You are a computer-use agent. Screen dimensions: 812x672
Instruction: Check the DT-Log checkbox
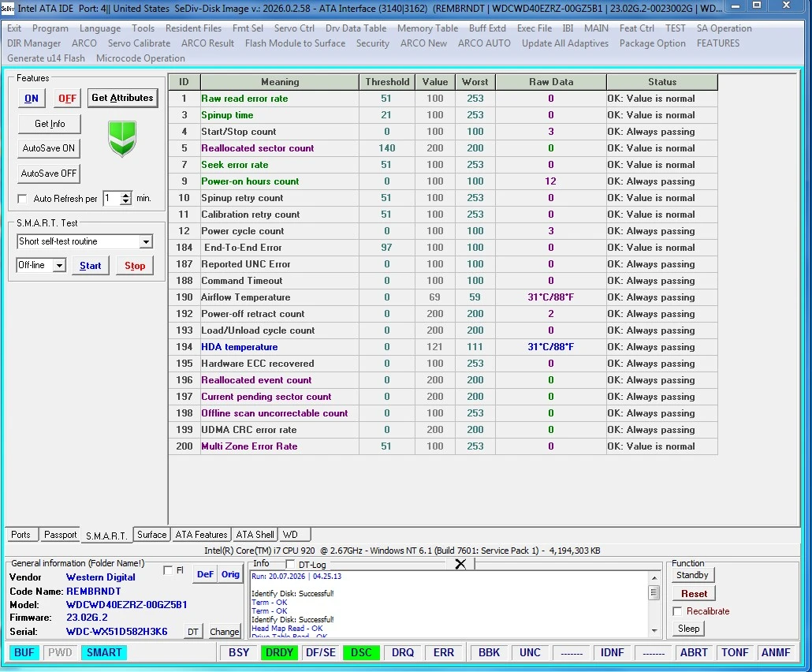[x=290, y=564]
